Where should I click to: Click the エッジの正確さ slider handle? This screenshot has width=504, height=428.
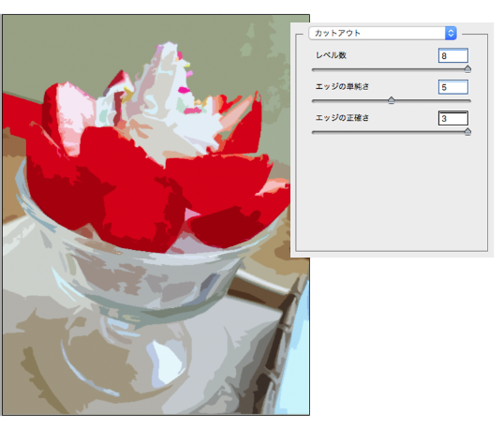[x=467, y=132]
